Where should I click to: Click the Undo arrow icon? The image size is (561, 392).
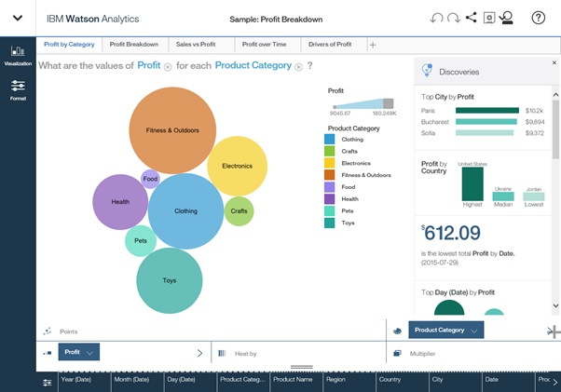coord(437,18)
